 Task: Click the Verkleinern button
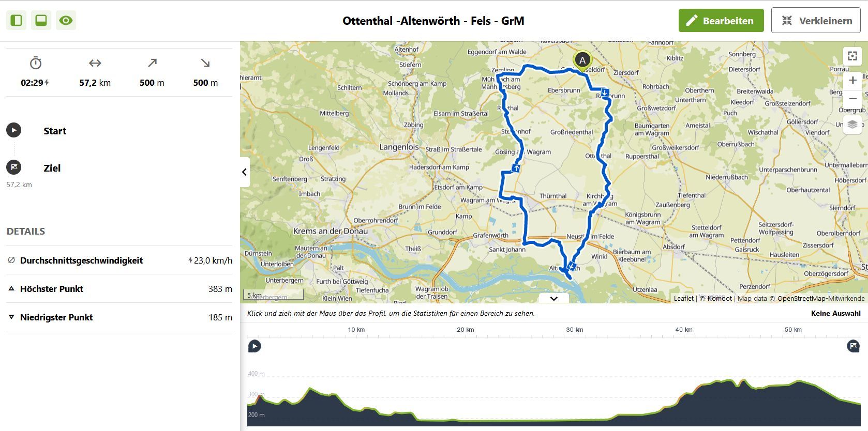pos(816,21)
